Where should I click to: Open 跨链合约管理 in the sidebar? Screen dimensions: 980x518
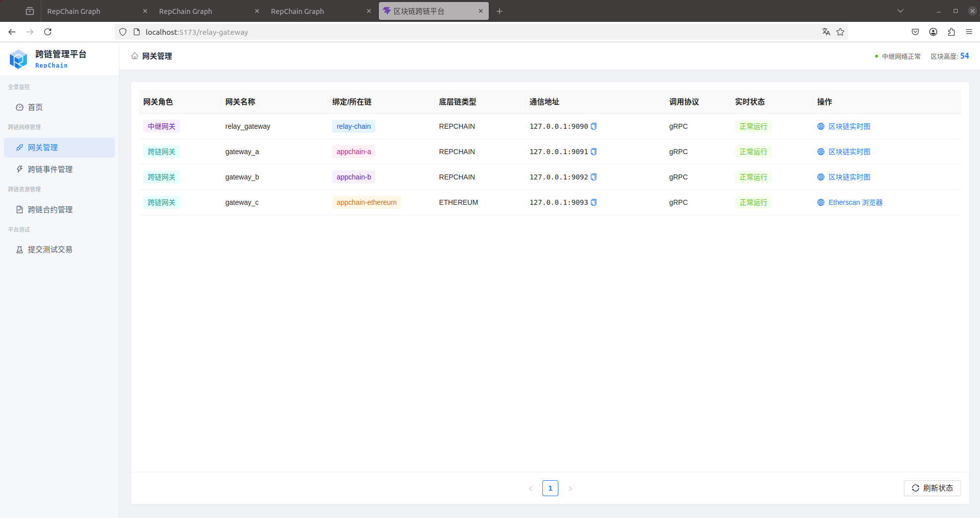click(x=59, y=210)
